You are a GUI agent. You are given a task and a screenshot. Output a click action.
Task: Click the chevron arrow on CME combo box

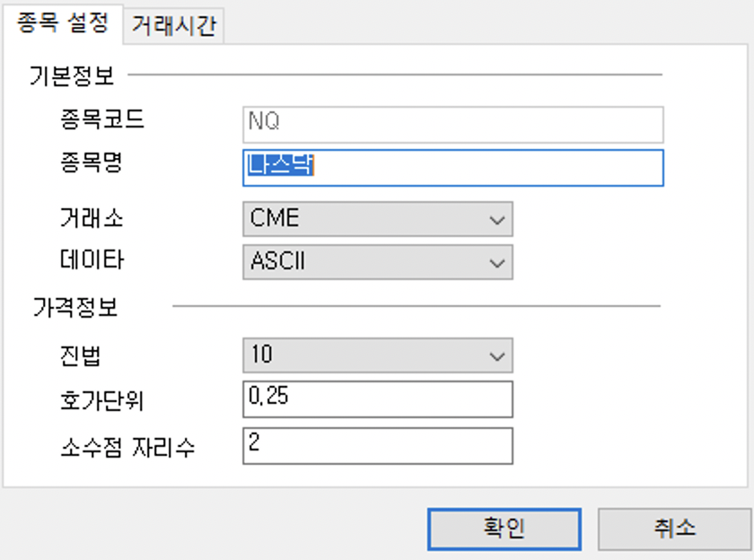pos(496,219)
